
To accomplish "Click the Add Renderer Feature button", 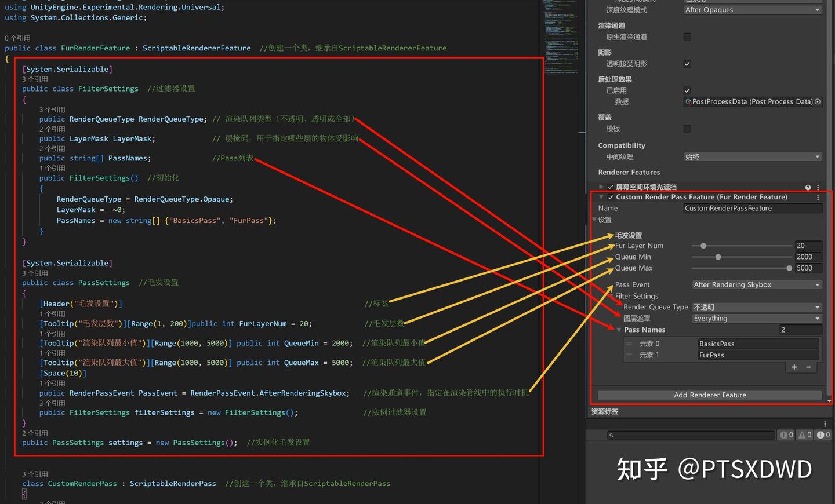I will [x=710, y=395].
